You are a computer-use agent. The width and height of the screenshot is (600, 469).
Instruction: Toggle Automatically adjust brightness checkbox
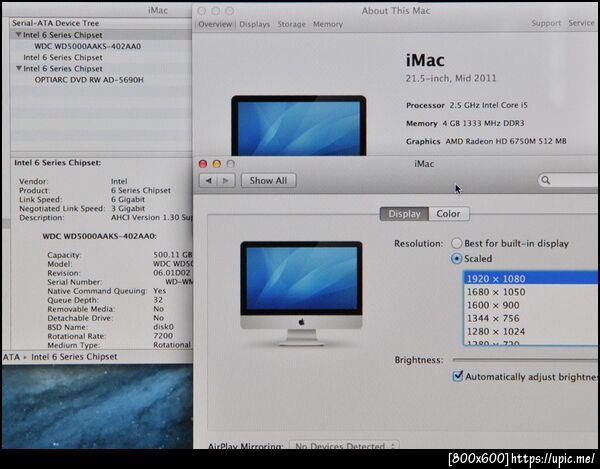pyautogui.click(x=458, y=376)
